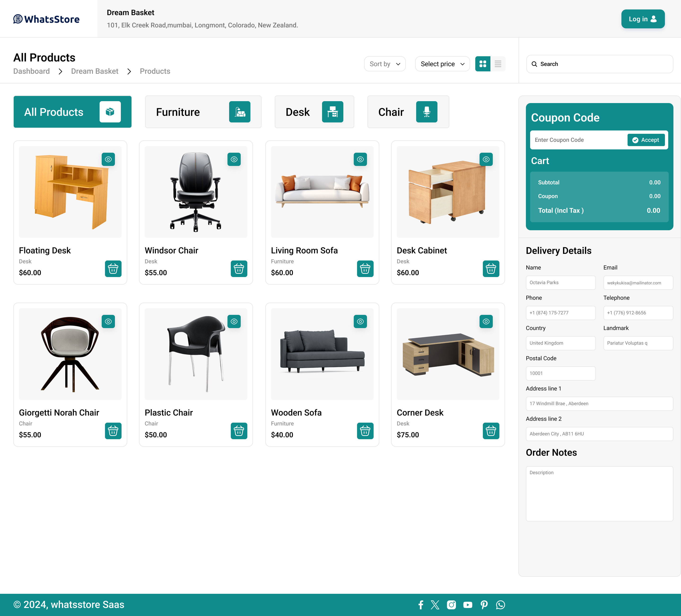This screenshot has width=681, height=616.
Task: Visit the Instagram footer link icon
Action: pos(451,605)
